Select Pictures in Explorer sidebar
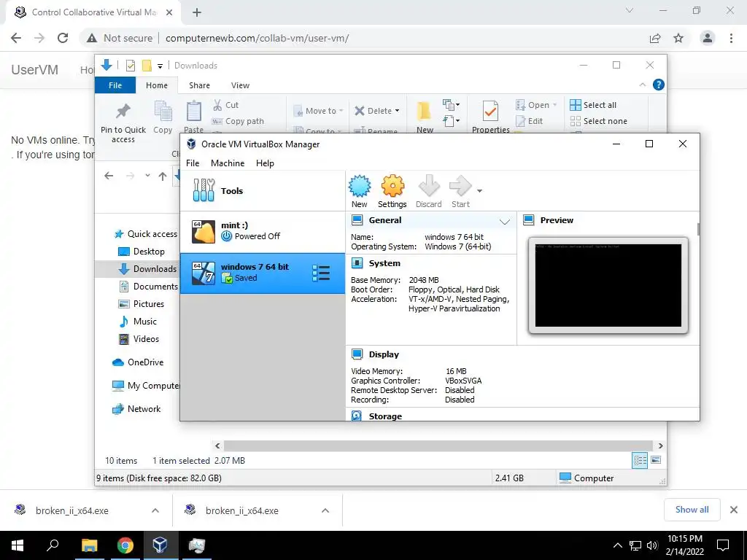 pyautogui.click(x=141, y=304)
